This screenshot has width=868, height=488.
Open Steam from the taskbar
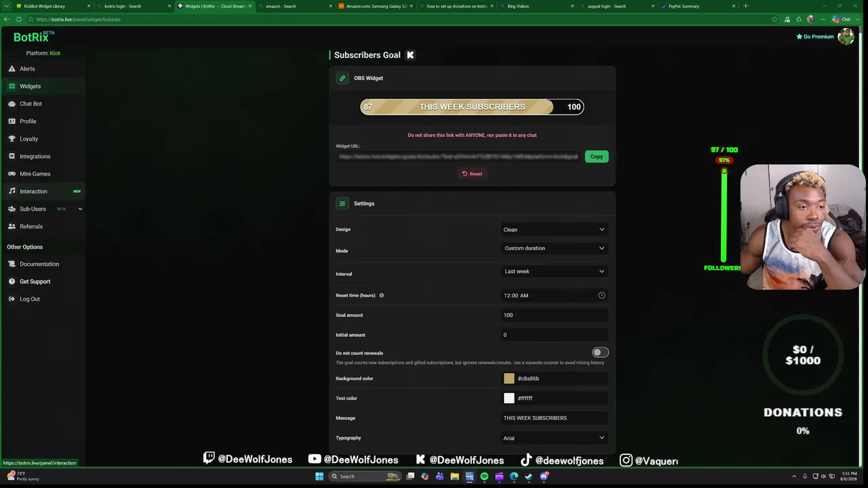529,476
